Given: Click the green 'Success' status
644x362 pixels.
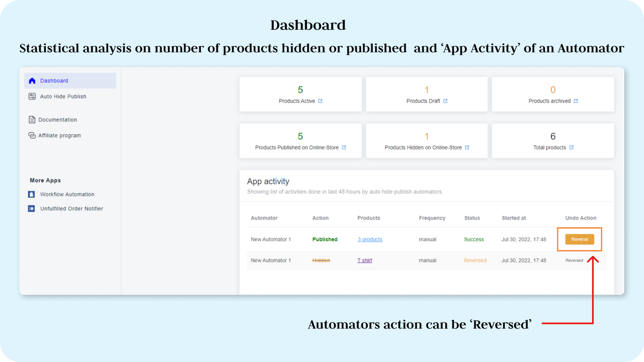Looking at the screenshot, I should pyautogui.click(x=474, y=239).
